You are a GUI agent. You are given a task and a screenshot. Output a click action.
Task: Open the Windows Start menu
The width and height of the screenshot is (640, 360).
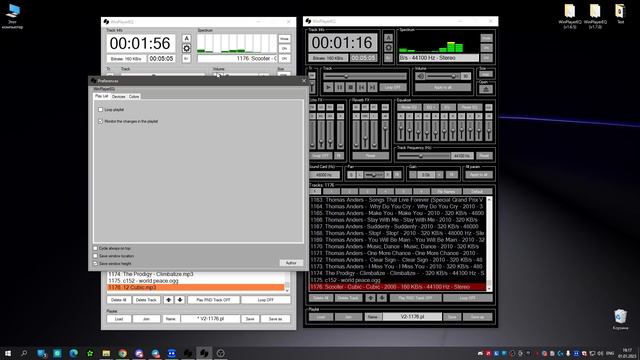(8, 353)
